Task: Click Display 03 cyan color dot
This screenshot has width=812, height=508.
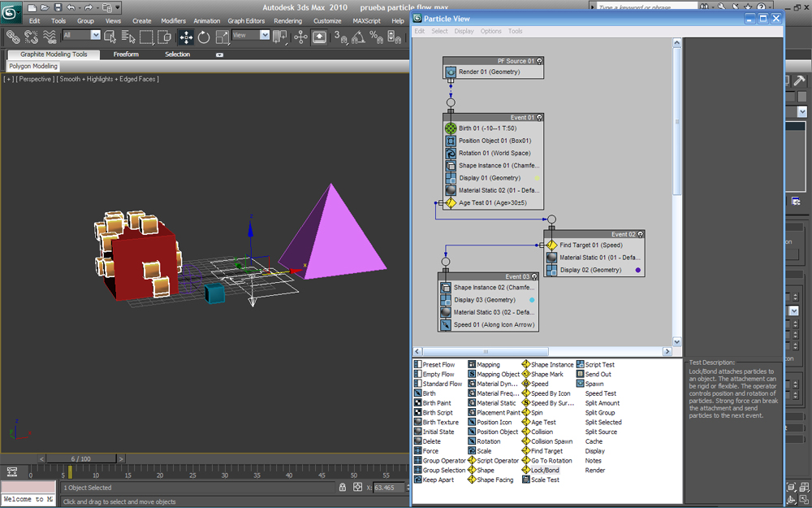Action: coord(532,300)
